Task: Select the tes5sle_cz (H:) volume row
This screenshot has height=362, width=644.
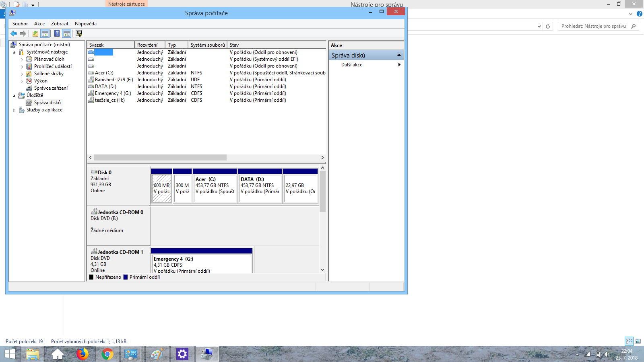Action: tap(206, 100)
